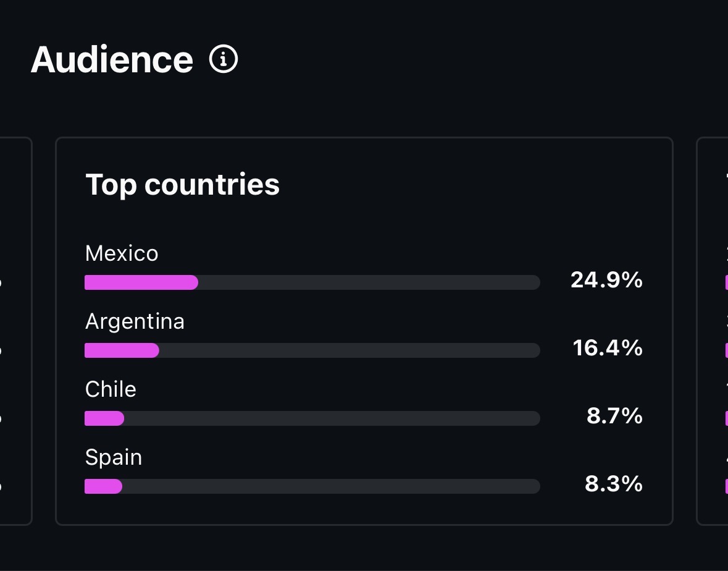
Task: Click the pink filled Mexico bar
Action: 141,282
